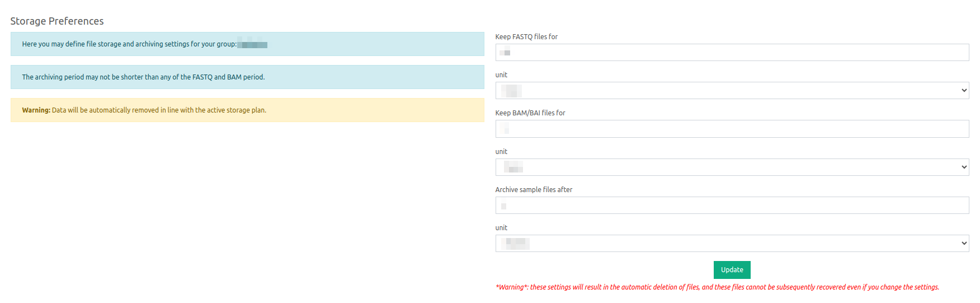Expand the unit dropdown for BAM/BAI files
This screenshot has height=303, width=980.
click(x=732, y=167)
